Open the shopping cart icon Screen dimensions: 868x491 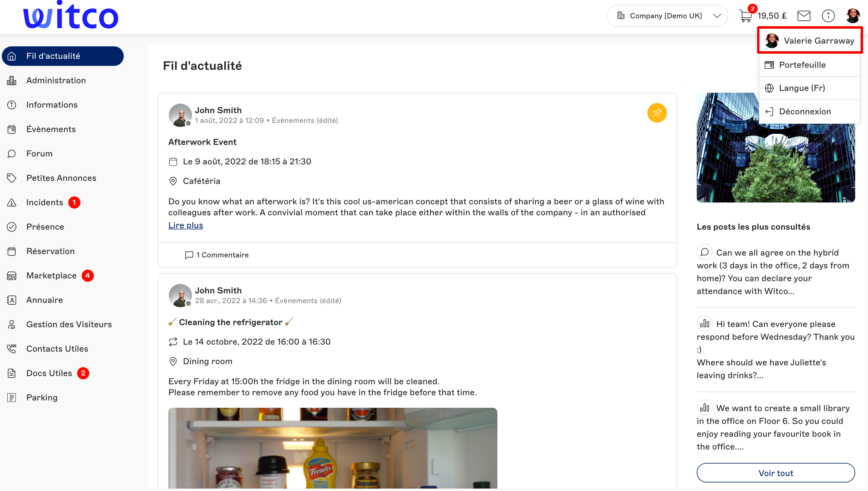(745, 16)
